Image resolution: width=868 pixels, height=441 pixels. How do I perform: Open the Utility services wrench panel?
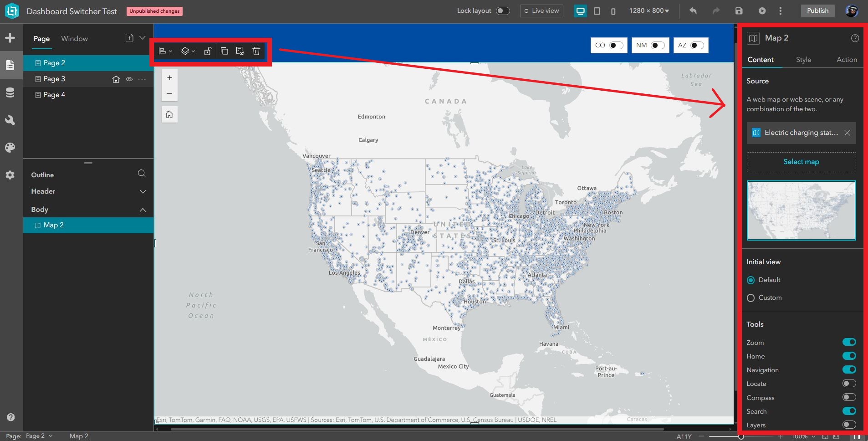click(10, 120)
